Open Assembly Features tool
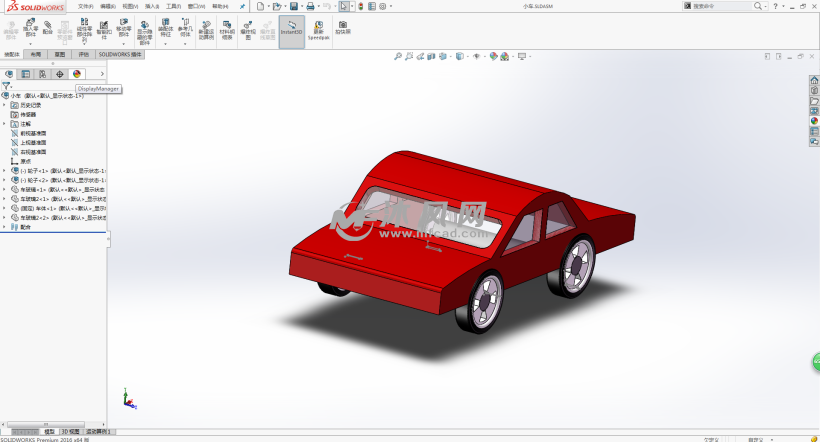Screen dimensions: 820x442 (165, 28)
